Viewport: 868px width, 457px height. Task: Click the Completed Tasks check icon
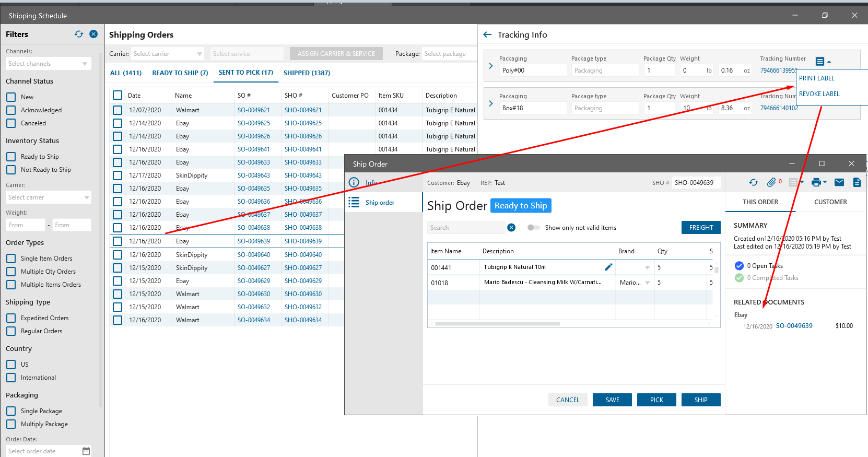pyautogui.click(x=739, y=278)
